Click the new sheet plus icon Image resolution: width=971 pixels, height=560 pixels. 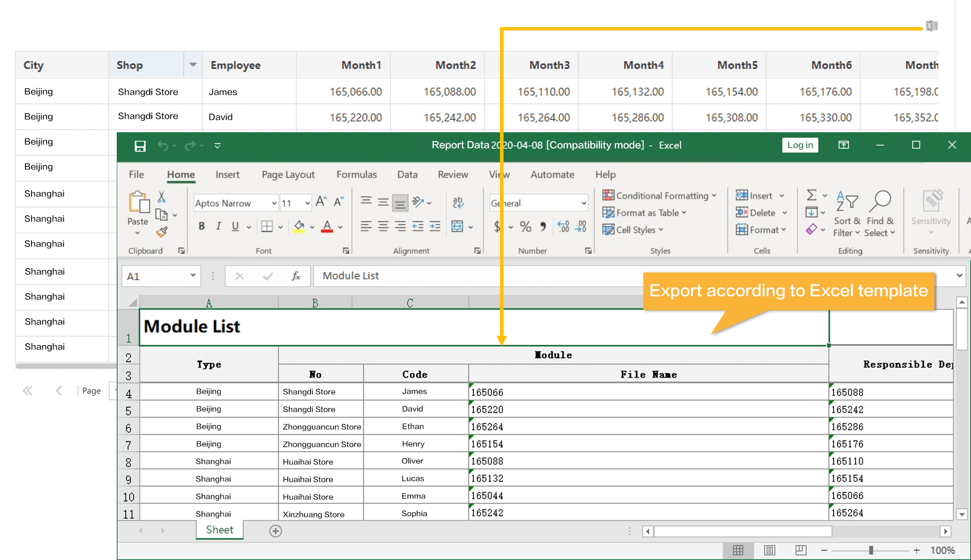276,531
